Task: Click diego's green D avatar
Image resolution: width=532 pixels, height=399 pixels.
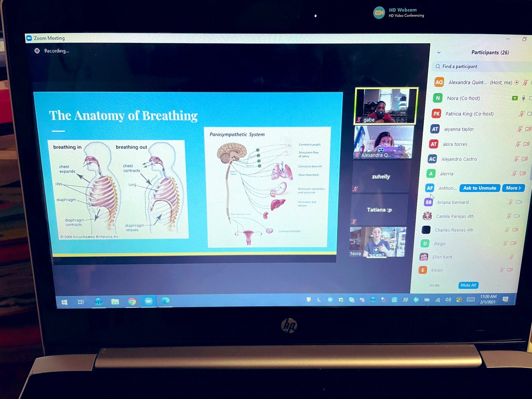Action: (x=425, y=243)
